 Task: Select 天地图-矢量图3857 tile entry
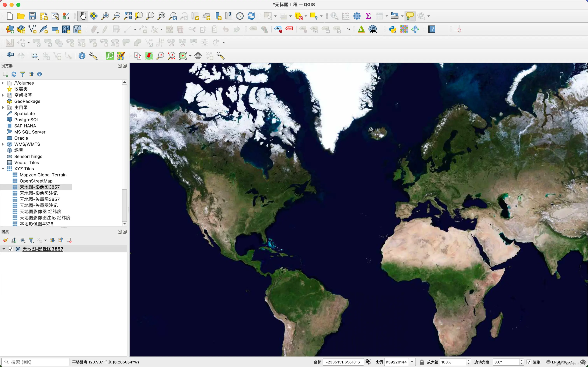coord(40,199)
